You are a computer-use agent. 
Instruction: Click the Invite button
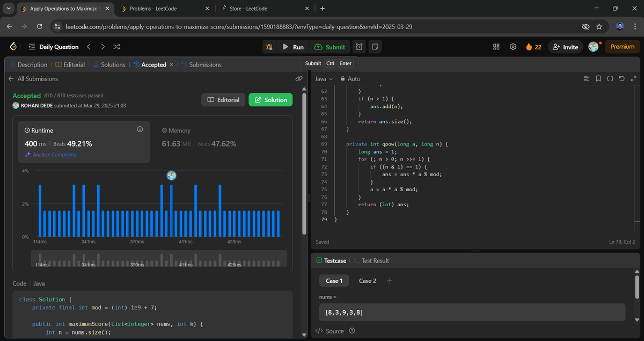pyautogui.click(x=565, y=47)
